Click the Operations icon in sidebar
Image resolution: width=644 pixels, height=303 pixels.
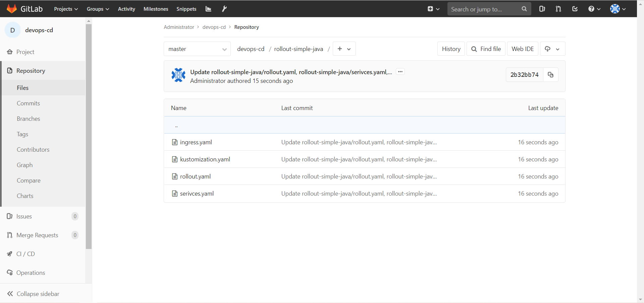click(10, 273)
